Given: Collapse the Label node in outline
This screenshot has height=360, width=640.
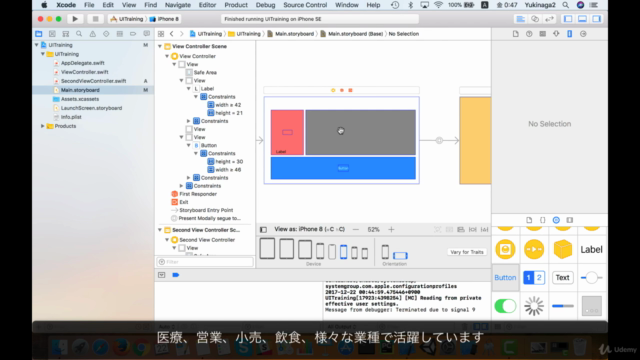Looking at the screenshot, I should 189,89.
